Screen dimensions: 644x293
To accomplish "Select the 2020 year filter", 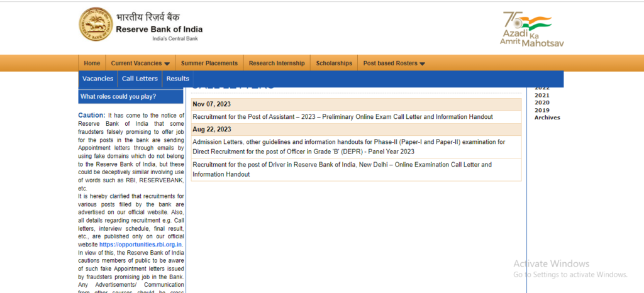I will pyautogui.click(x=541, y=102).
